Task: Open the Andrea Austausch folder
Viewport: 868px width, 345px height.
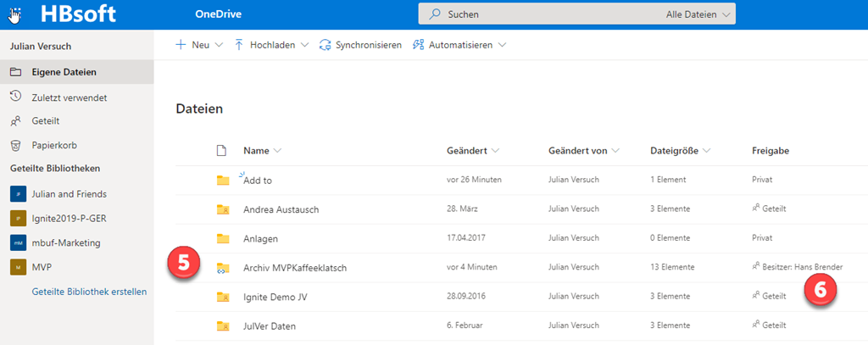Action: [x=279, y=209]
